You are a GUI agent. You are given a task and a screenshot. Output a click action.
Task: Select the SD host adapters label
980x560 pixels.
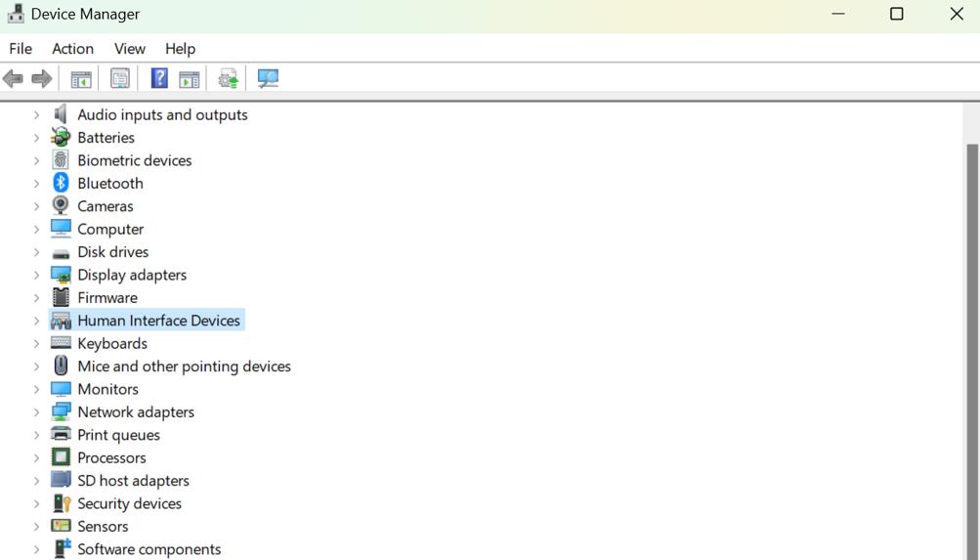(x=133, y=481)
